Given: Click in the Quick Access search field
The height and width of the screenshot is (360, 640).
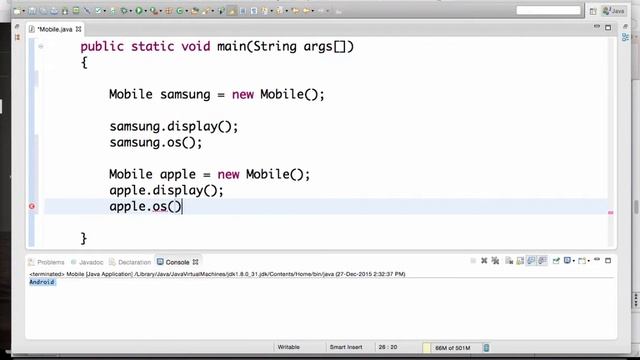Looking at the screenshot, I should click(x=548, y=10).
